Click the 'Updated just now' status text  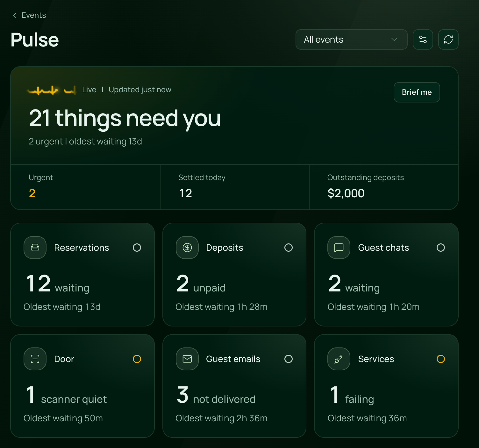click(140, 90)
